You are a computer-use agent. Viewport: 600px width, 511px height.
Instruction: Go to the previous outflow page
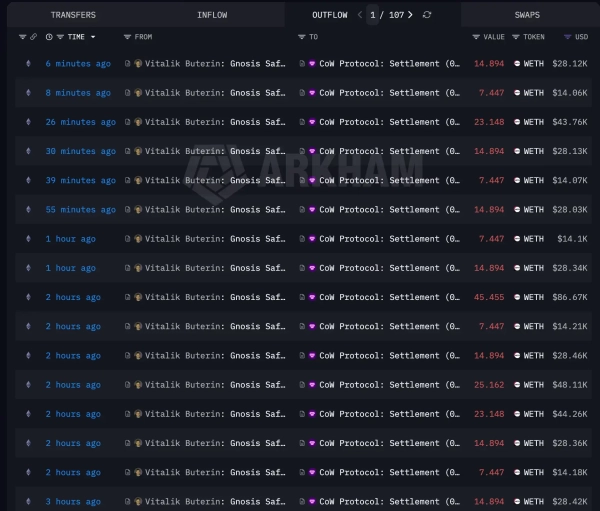(360, 15)
